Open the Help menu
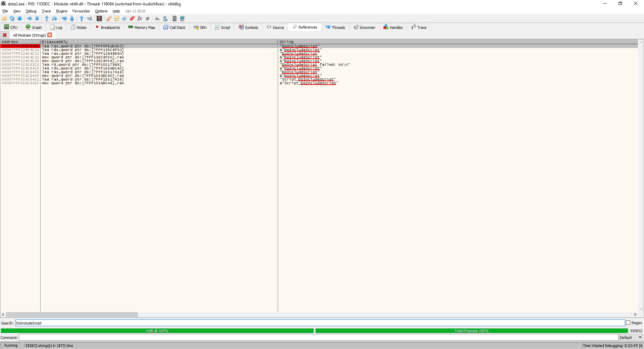 (x=116, y=11)
